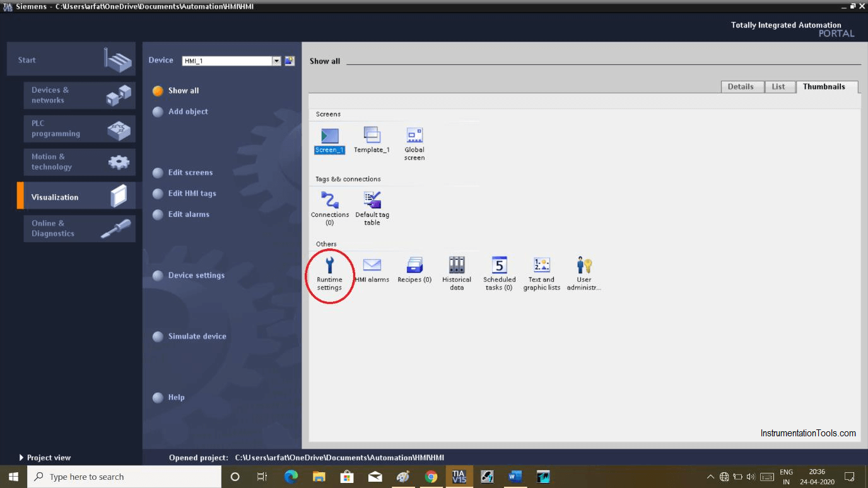Open Connections (0) icon
Viewport: 868px width, 488px height.
tap(329, 208)
